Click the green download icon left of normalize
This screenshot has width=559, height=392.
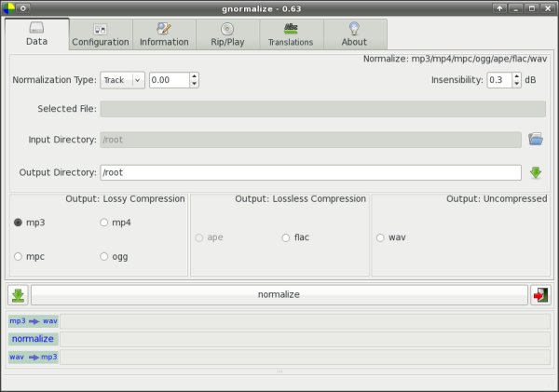pos(18,294)
